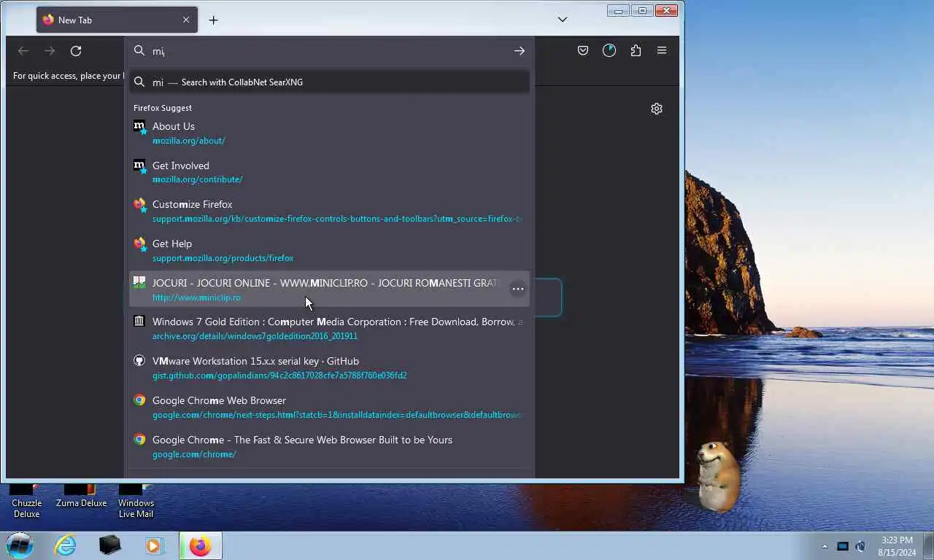Click the archive.org/details/windows7goldedition URL
Image resolution: width=934 pixels, height=560 pixels.
click(255, 336)
